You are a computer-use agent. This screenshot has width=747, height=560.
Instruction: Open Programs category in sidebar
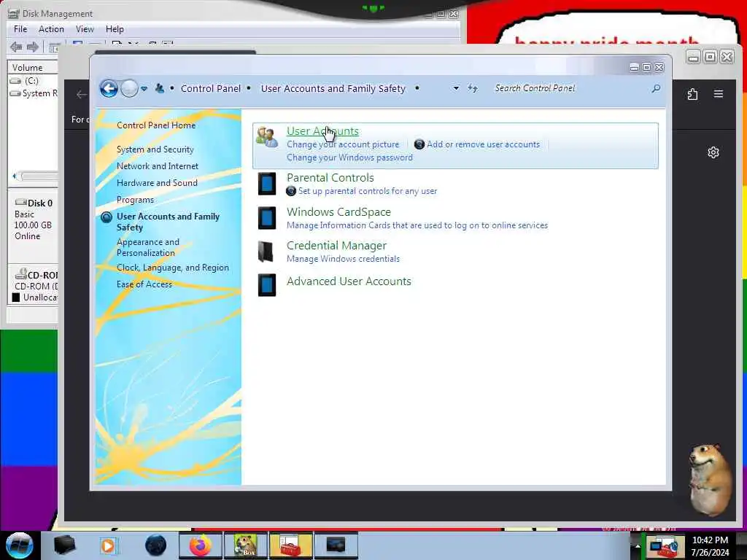[x=135, y=200]
